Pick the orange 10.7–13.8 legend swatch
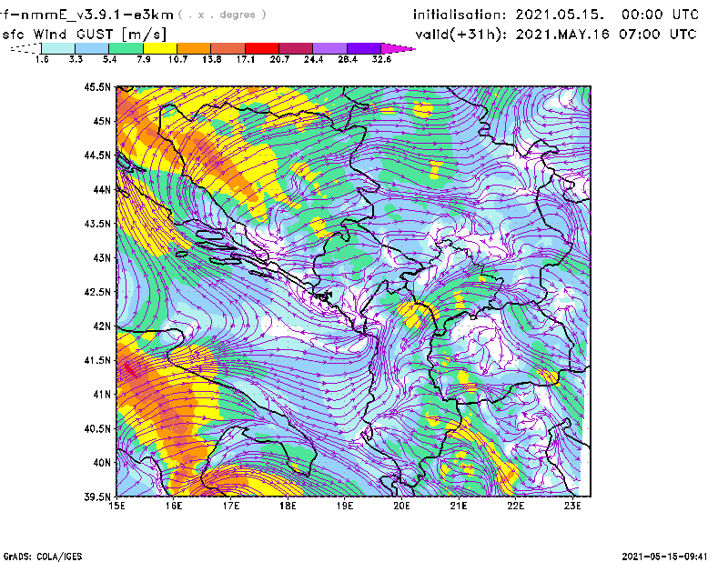The height and width of the screenshot is (562, 728). pyautogui.click(x=194, y=48)
